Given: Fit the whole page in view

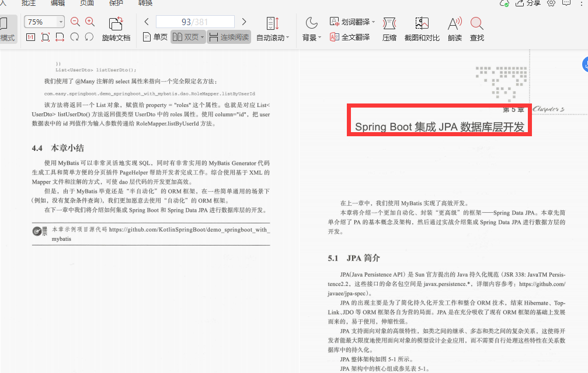Looking at the screenshot, I should [46, 37].
